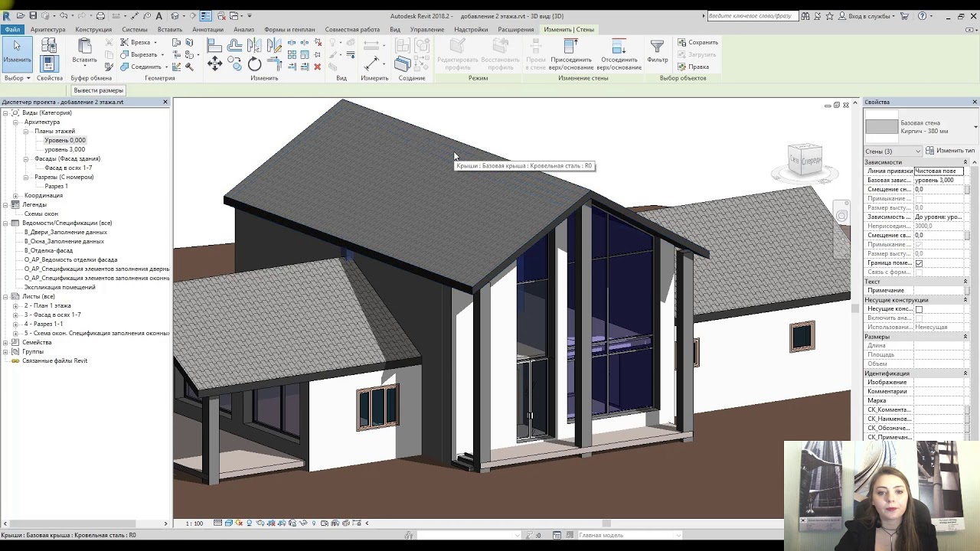Screen dimensions: 980x551
Task: Click the shopping cart Exchange Apps icon
Action: (x=904, y=15)
